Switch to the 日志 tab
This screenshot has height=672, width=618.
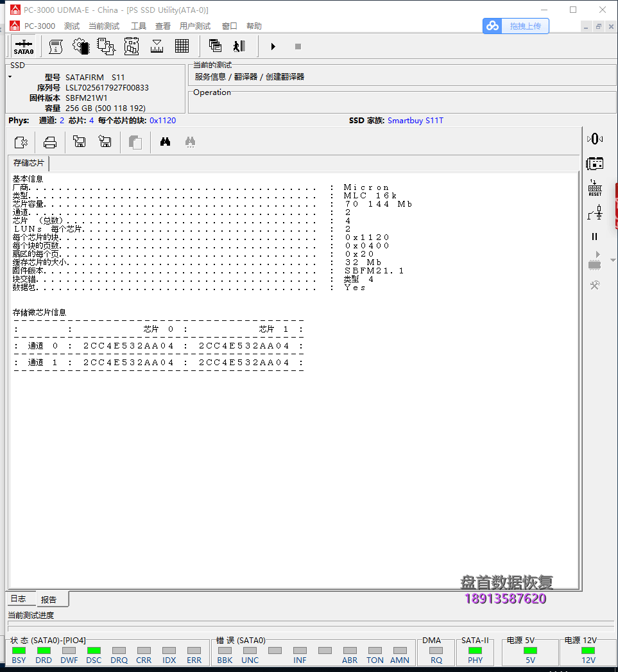pyautogui.click(x=19, y=599)
